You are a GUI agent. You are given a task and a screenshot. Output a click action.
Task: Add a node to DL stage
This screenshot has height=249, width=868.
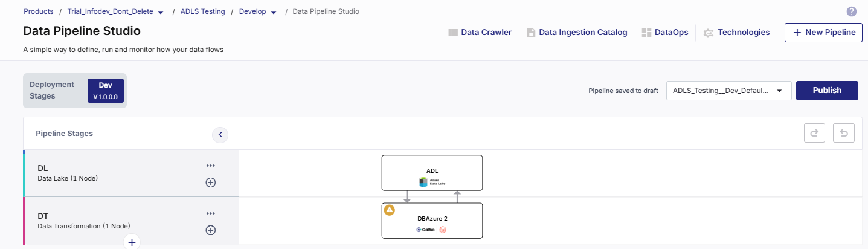coord(211,183)
